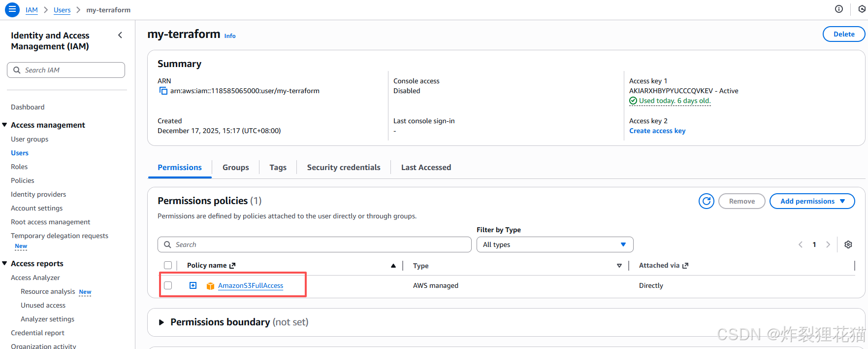The image size is (868, 349).
Task: Expand the AmazonS3FullAccess policy details
Action: pos(193,285)
